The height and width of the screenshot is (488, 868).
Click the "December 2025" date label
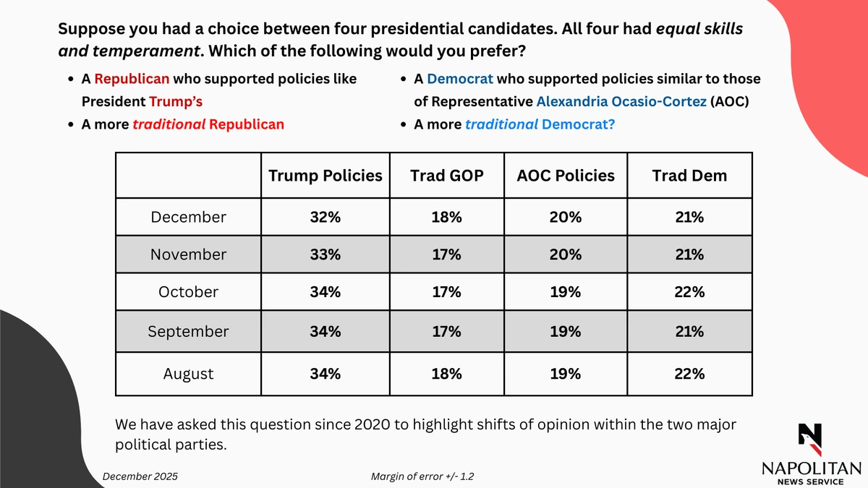140,476
